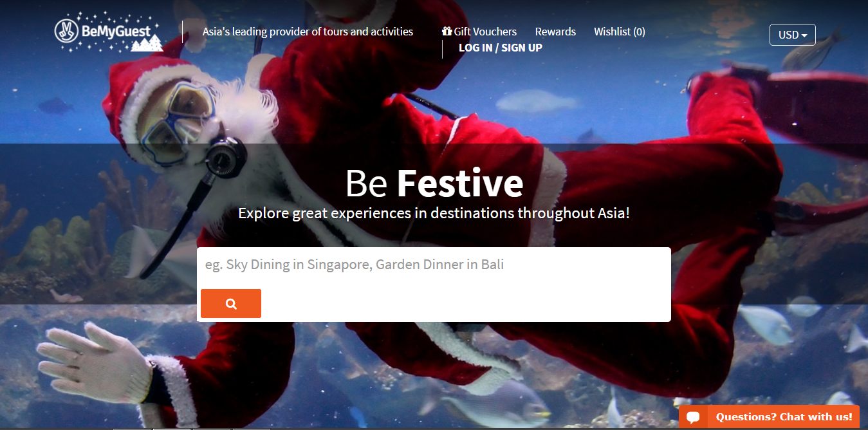The image size is (868, 430).
Task: Click LOG IN / SIGN UP
Action: pyautogui.click(x=501, y=48)
